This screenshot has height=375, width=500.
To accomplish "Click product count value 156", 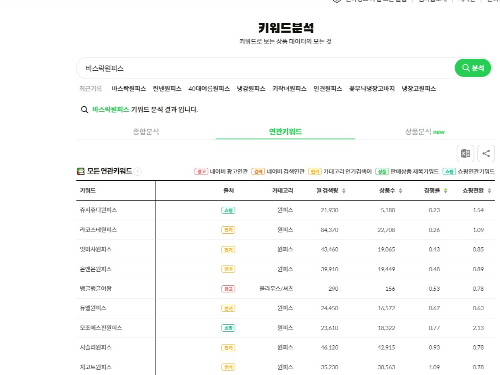I will [390, 289].
